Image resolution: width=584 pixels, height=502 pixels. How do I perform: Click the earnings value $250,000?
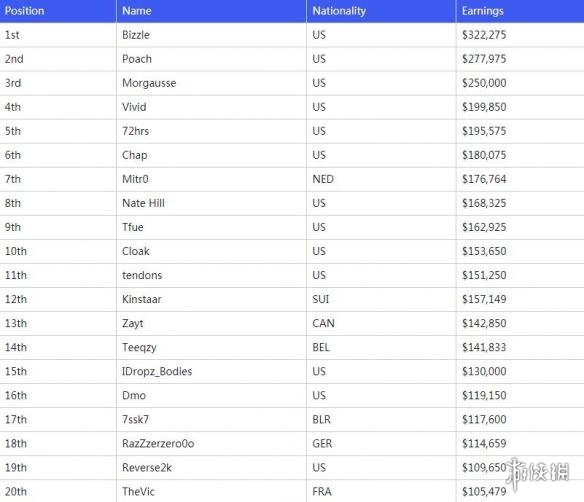click(x=484, y=83)
